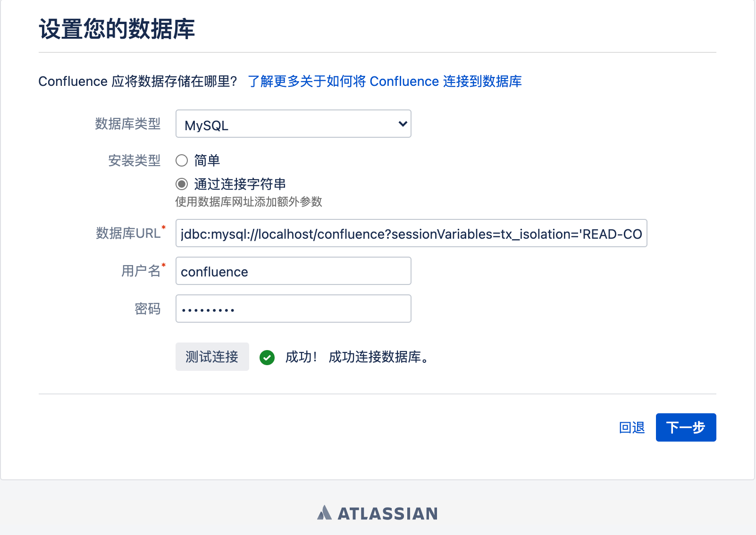Select the 通过连接字符串 radio button

point(182,184)
